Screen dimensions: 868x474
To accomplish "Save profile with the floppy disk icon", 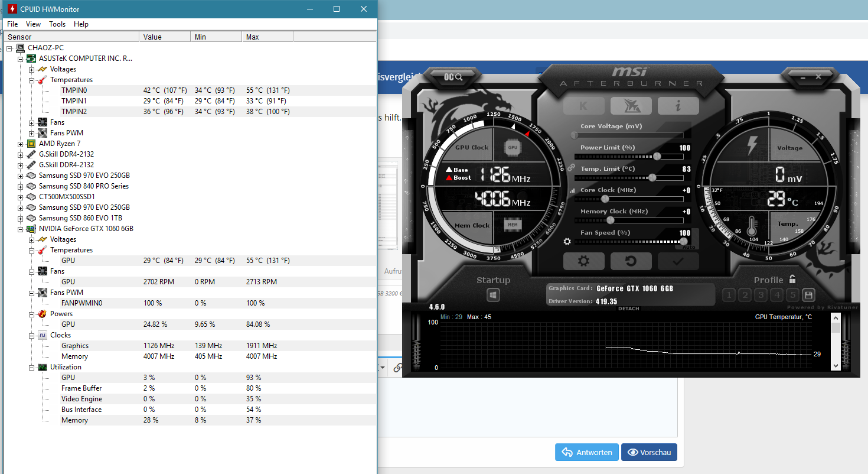I will click(x=808, y=295).
